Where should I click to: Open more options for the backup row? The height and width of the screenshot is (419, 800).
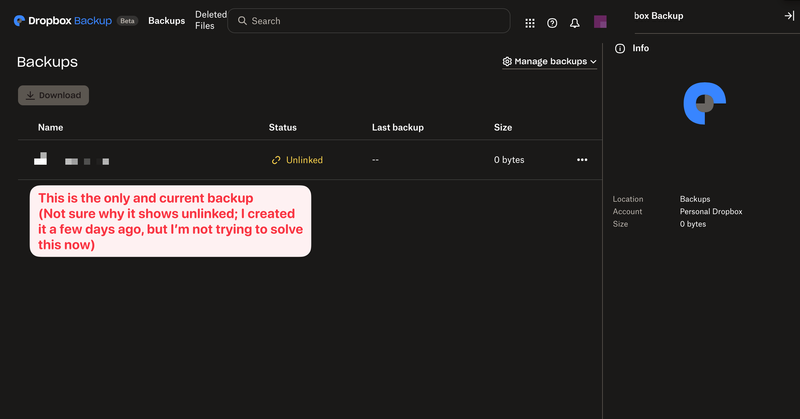(x=582, y=160)
